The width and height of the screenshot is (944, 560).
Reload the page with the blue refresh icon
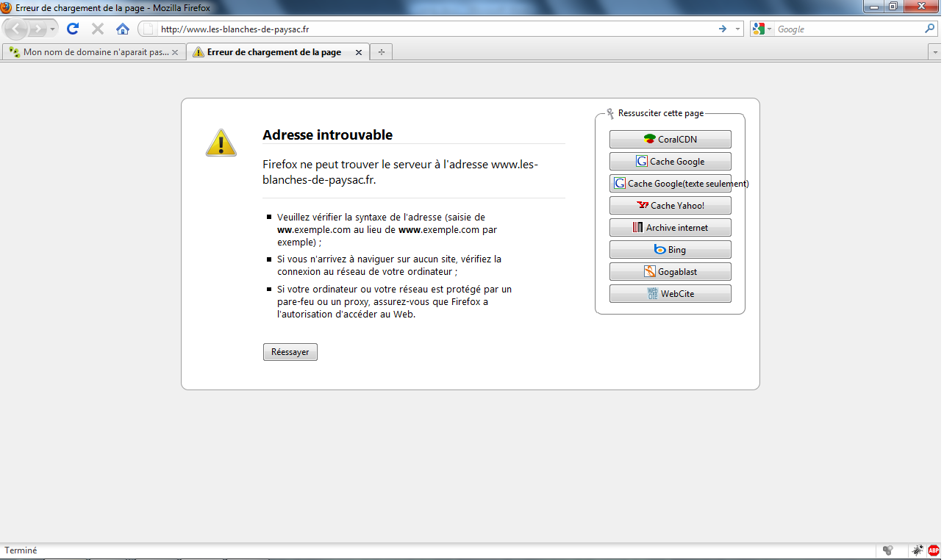pos(73,29)
